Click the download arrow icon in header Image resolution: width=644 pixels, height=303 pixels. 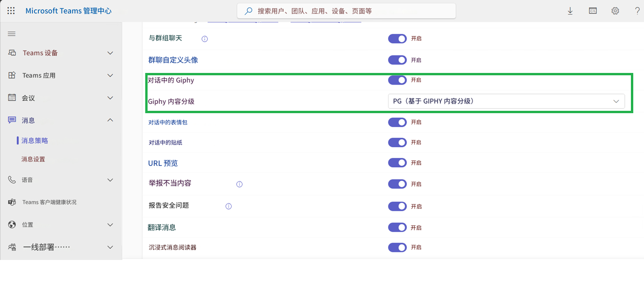(x=570, y=11)
